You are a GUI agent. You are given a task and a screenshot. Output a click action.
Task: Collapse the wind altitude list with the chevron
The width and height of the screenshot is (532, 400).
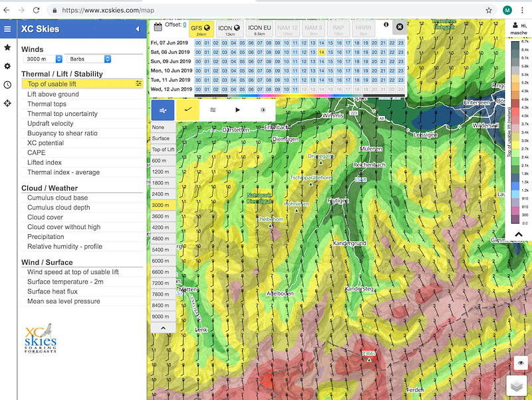163,328
